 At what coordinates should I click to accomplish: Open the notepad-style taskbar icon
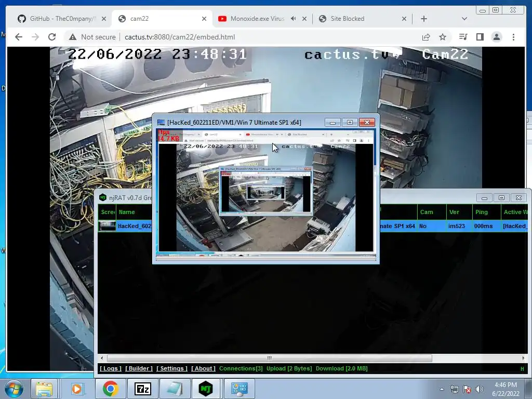tap(175, 389)
